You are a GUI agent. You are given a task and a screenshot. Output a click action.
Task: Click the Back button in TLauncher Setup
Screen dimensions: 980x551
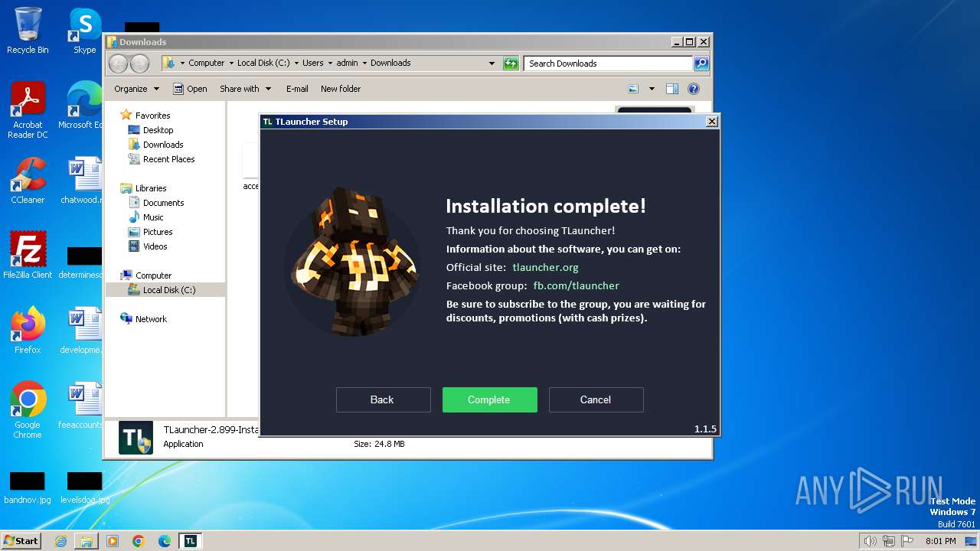click(382, 399)
